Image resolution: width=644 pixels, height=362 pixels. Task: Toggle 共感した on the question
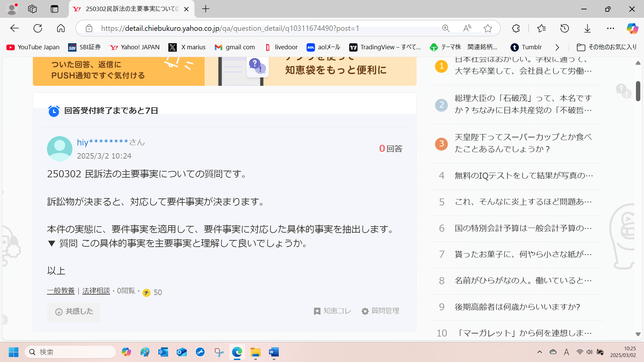click(x=73, y=312)
